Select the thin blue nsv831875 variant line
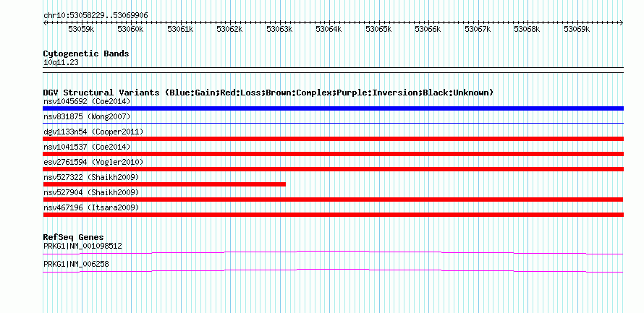The width and height of the screenshot is (644, 313). 333,123
